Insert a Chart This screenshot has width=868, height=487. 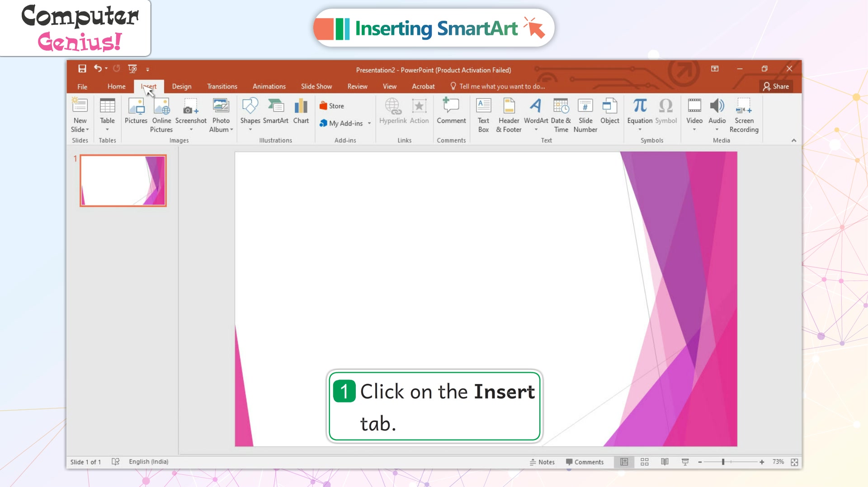click(x=301, y=111)
